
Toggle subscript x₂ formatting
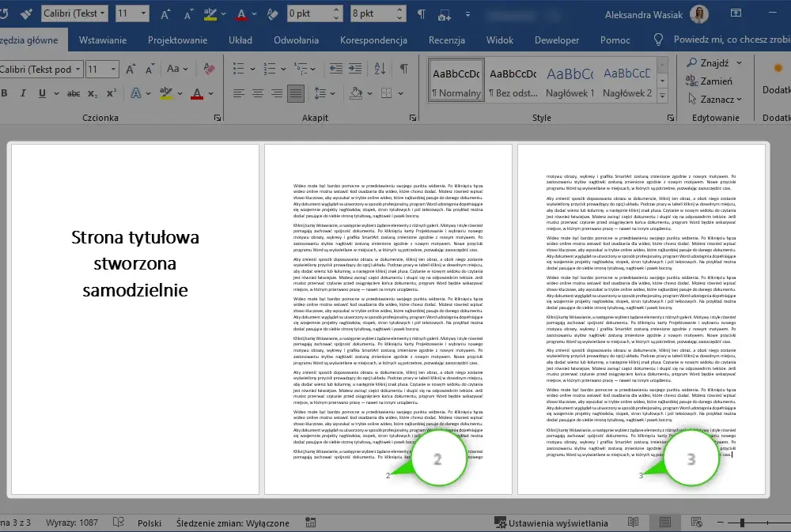pos(93,93)
